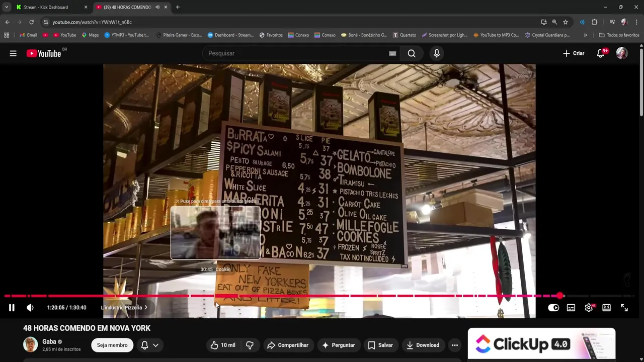
Task: Toggle theater mode view
Action: (607, 308)
